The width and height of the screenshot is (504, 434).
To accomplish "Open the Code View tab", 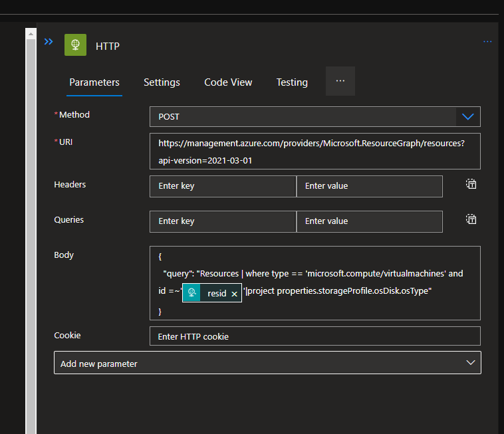I will 228,82.
